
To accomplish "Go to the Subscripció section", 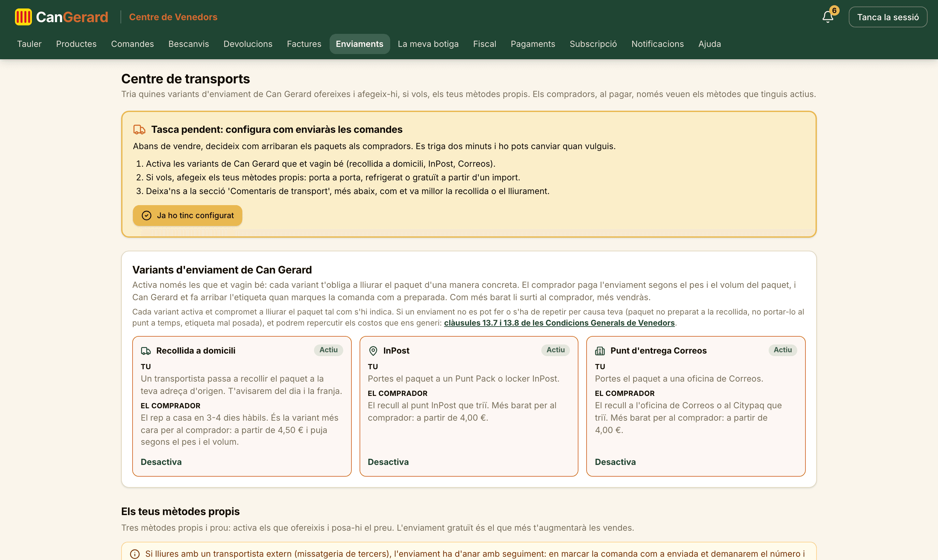I will (x=593, y=44).
